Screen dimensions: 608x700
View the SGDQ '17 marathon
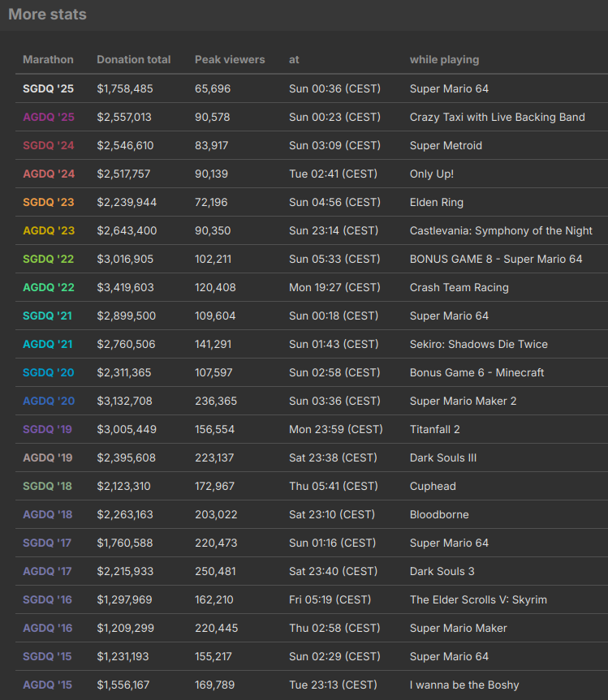(47, 543)
